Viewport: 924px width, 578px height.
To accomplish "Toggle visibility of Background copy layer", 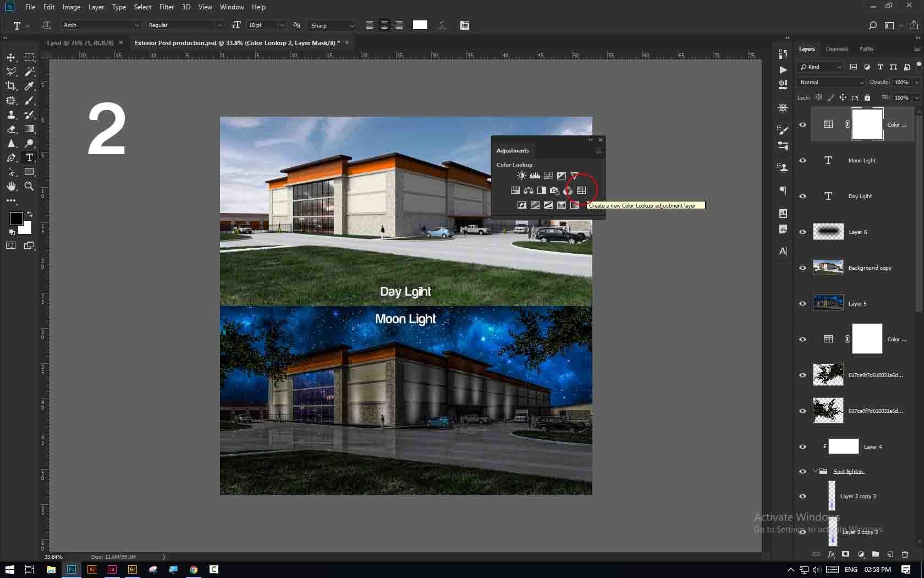I will (x=802, y=268).
